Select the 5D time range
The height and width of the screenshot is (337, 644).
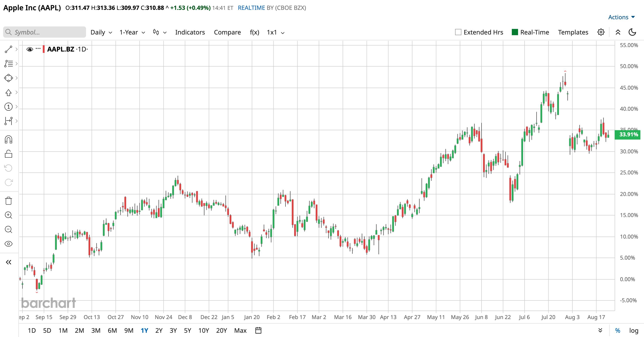tap(47, 331)
